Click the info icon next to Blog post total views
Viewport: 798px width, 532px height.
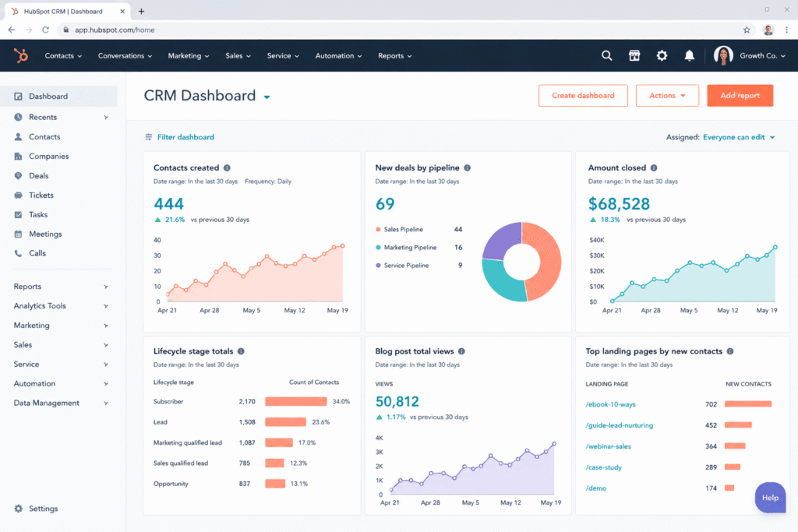click(461, 351)
